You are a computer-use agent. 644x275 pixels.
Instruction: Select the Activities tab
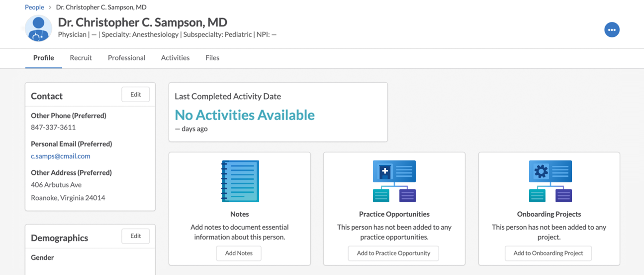(x=175, y=58)
